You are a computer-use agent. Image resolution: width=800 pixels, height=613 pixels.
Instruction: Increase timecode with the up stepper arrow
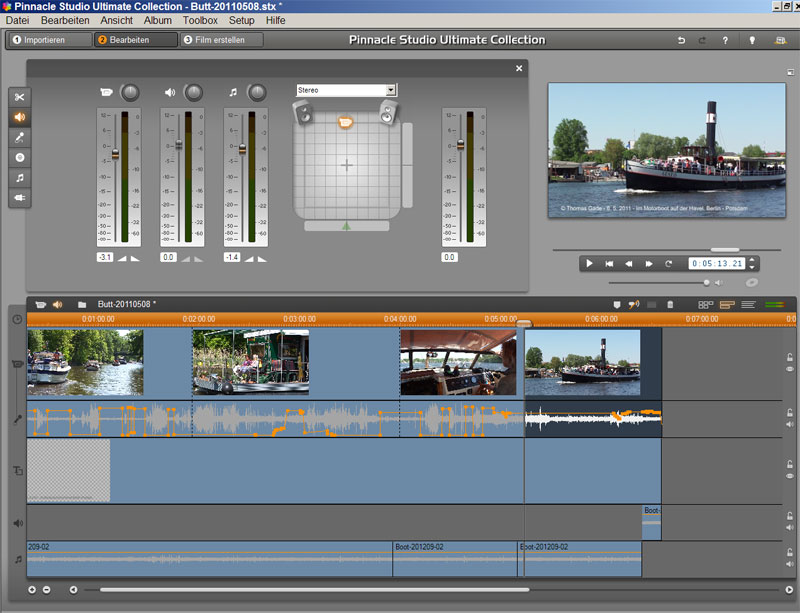tap(752, 260)
